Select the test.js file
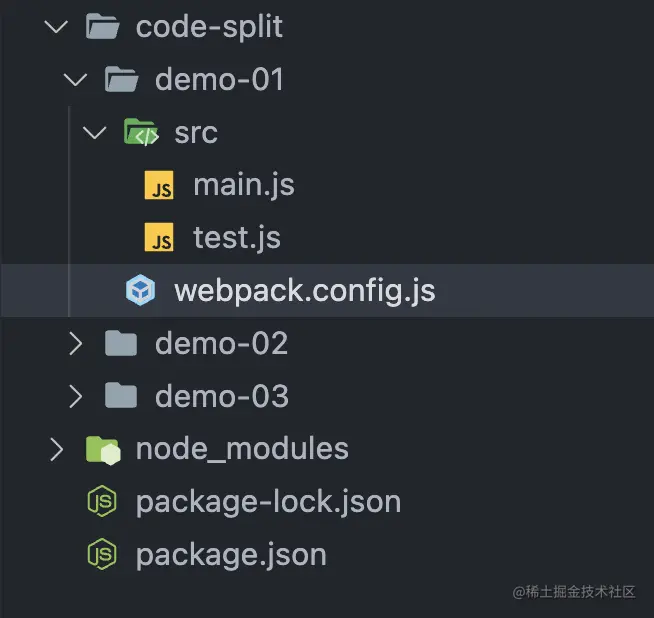This screenshot has width=654, height=618. click(x=237, y=238)
